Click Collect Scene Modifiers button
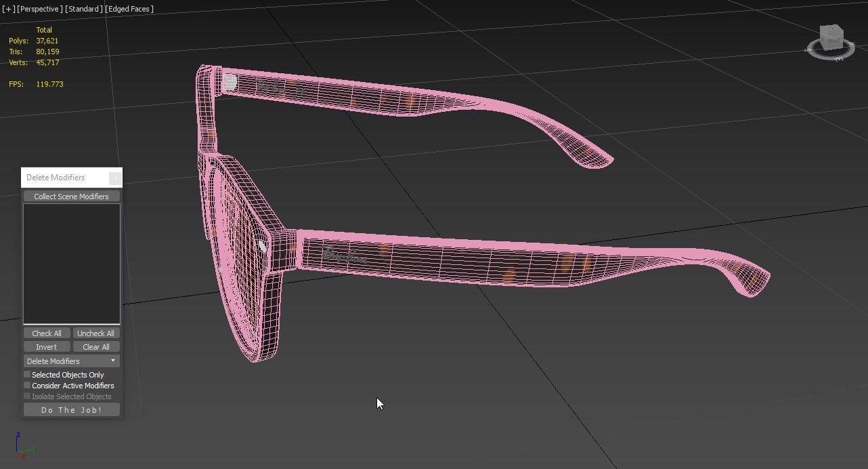868x469 pixels. point(71,197)
